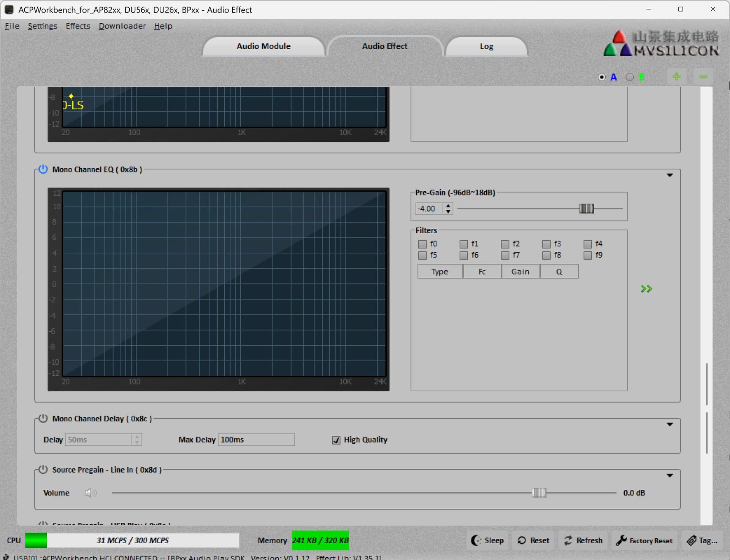Click the green double-arrow expand icon
The image size is (730, 560).
pos(646,289)
